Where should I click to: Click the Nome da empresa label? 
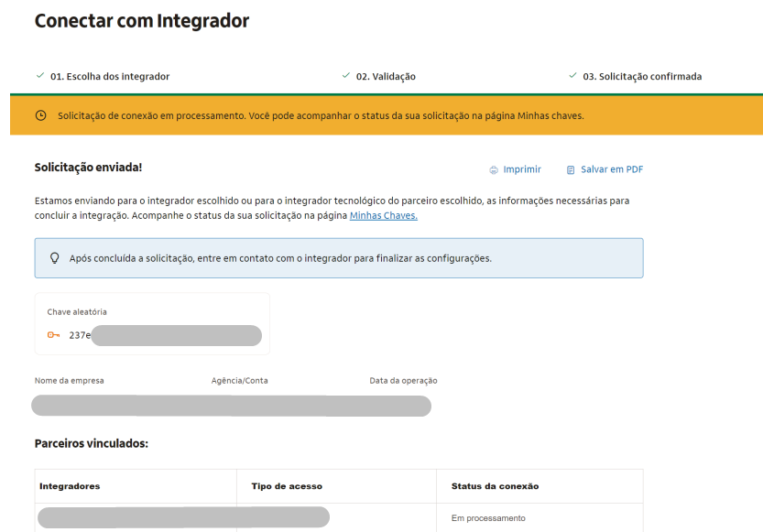69,380
